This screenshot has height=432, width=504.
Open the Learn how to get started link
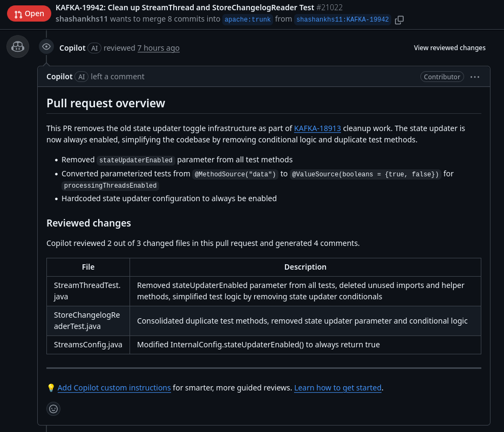338,387
